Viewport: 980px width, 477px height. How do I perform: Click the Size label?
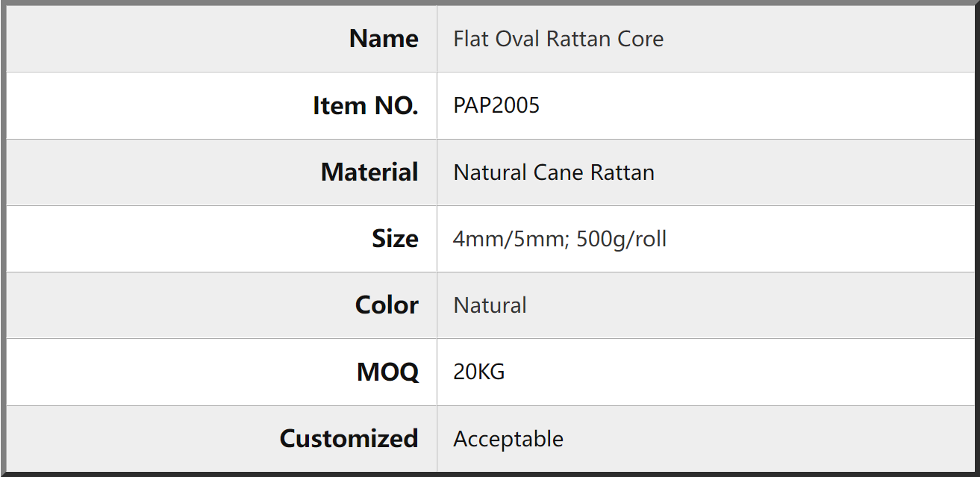coord(395,239)
